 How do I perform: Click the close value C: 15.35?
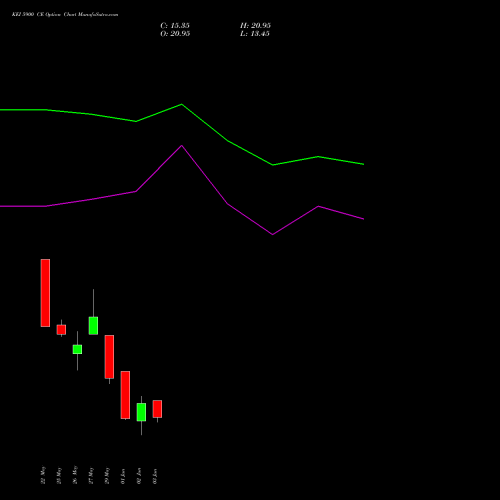pyautogui.click(x=175, y=26)
